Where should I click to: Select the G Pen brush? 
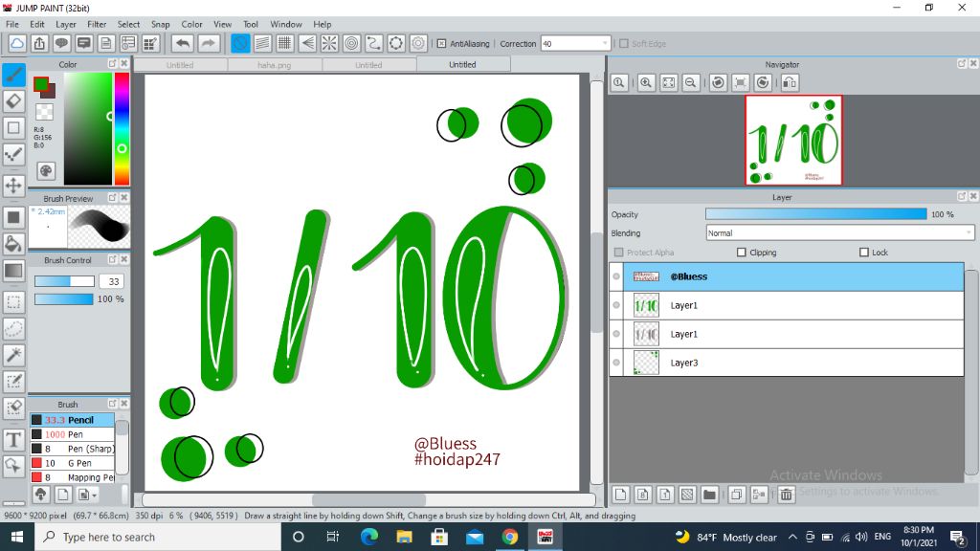(x=73, y=463)
